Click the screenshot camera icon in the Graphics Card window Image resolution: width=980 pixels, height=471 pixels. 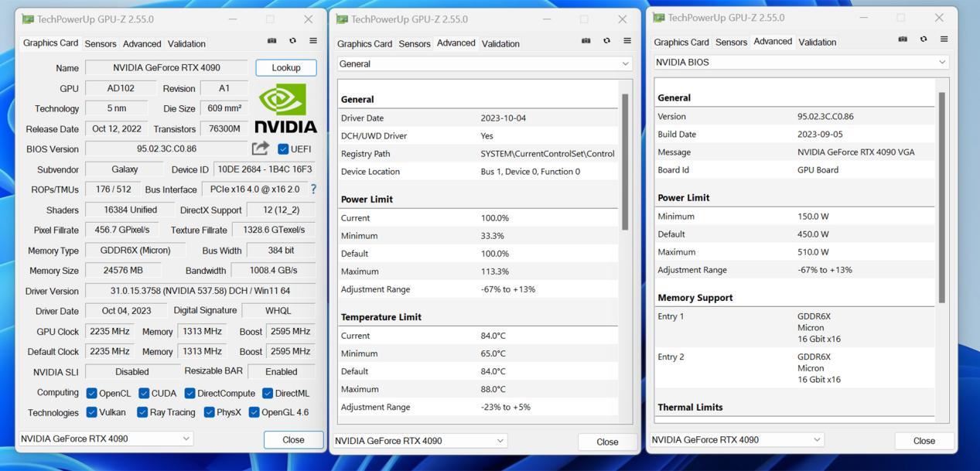(x=272, y=41)
